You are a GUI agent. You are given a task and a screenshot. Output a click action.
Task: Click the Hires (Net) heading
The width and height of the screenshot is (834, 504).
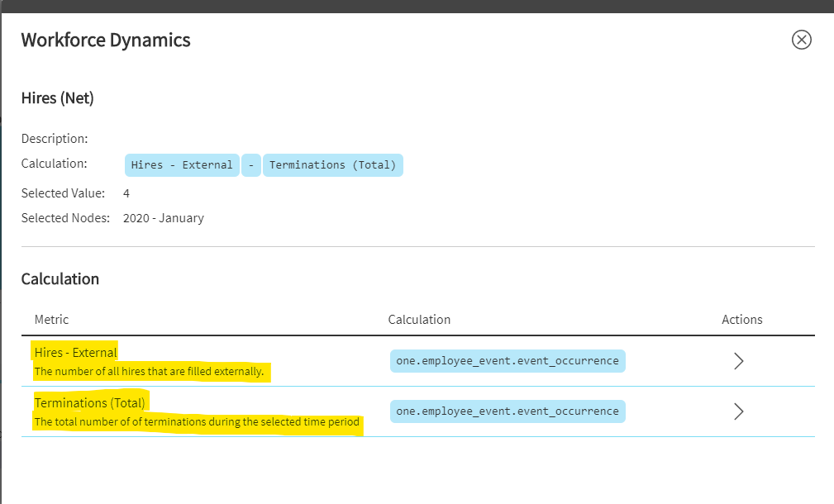[58, 98]
